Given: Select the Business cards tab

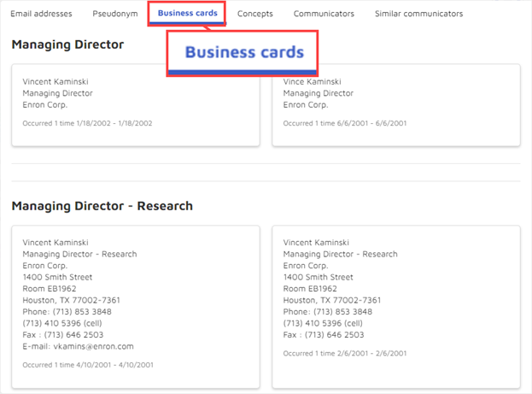Looking at the screenshot, I should pyautogui.click(x=187, y=13).
